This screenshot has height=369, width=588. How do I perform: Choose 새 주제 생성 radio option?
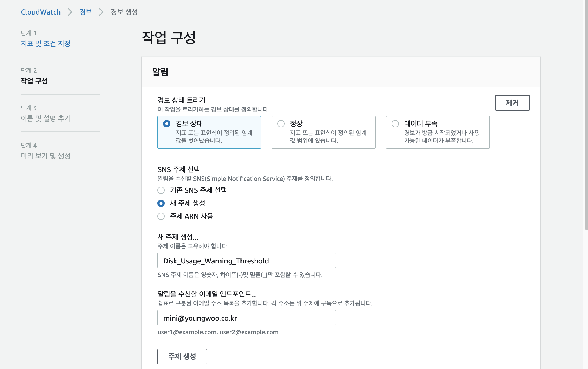tap(161, 203)
